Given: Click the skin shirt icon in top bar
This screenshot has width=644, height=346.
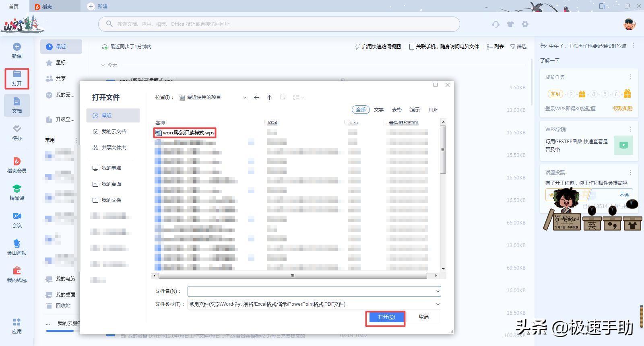Looking at the screenshot, I should tap(510, 24).
